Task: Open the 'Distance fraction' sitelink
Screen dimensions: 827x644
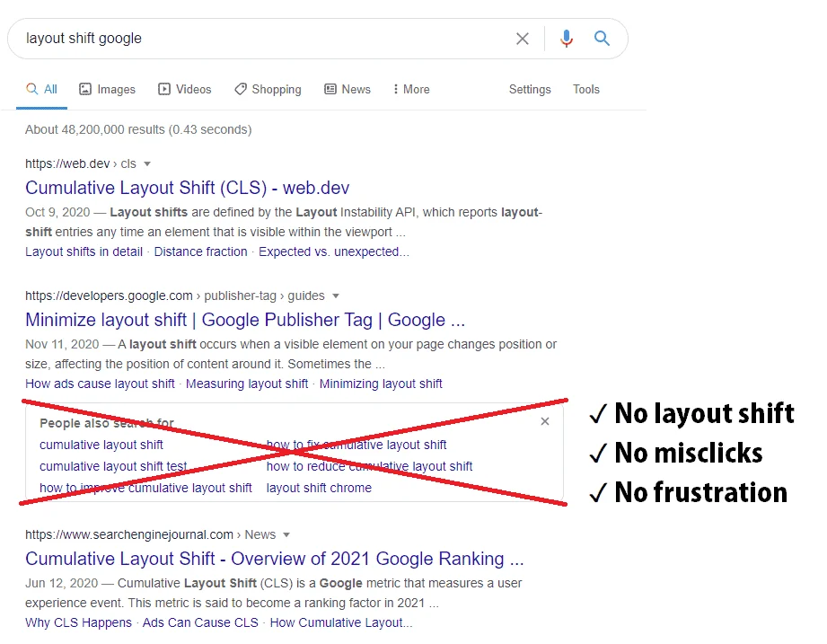Action: click(x=200, y=251)
